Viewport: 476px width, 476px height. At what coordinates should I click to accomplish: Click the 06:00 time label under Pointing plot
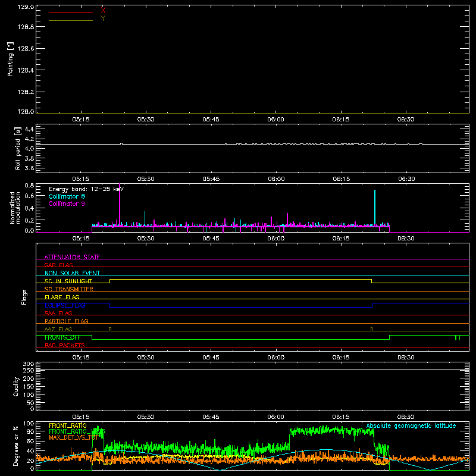[275, 120]
